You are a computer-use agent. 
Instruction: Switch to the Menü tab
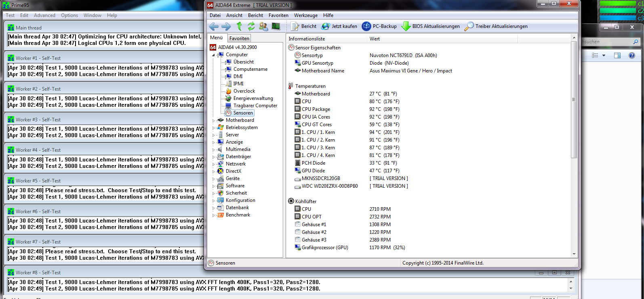tap(217, 38)
